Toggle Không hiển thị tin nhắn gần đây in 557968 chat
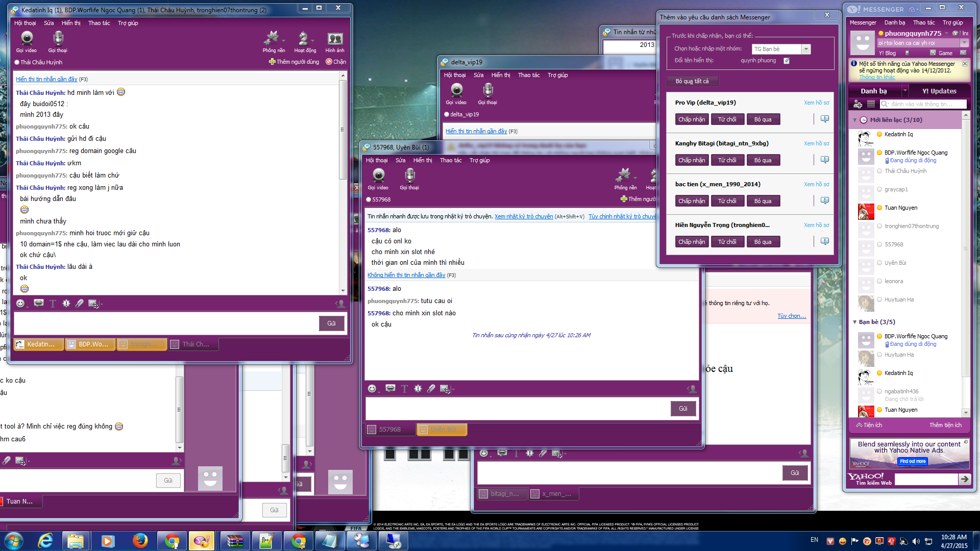 (x=406, y=275)
